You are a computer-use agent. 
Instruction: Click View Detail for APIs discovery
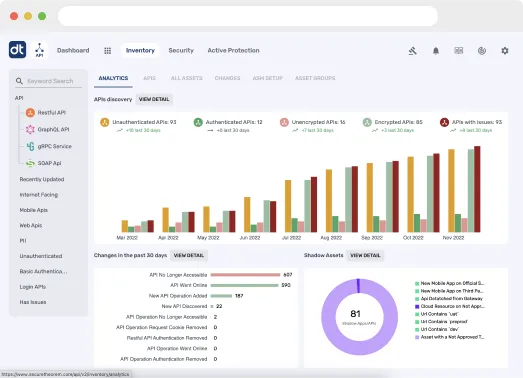pyautogui.click(x=154, y=99)
